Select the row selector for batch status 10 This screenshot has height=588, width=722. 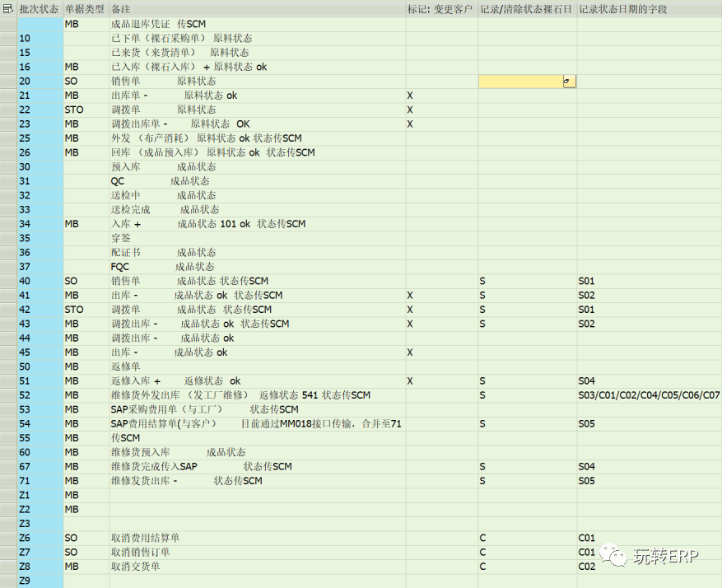click(x=8, y=38)
